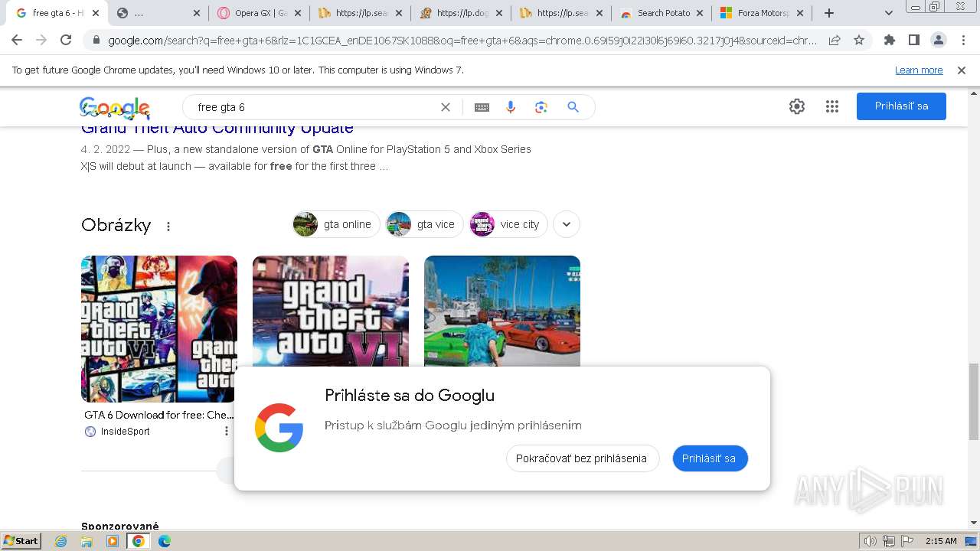Open the Chrome profile avatar
980x551 pixels.
939,41
